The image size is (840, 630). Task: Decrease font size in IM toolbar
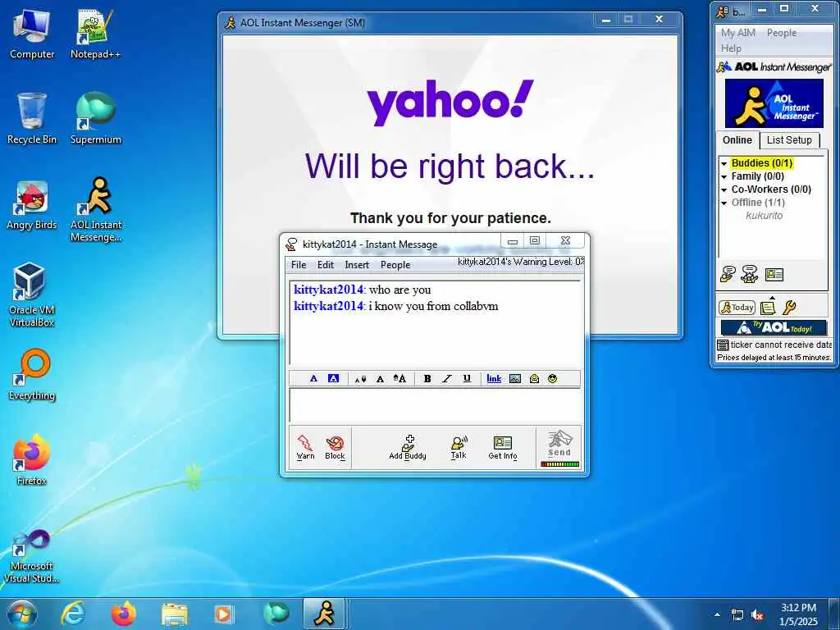pos(361,379)
